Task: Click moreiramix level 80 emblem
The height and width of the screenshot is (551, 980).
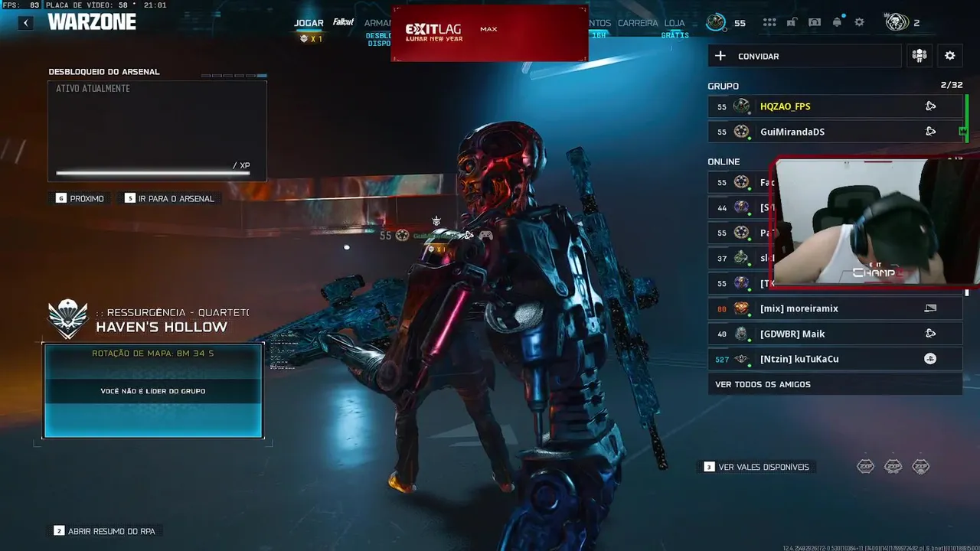Action: (x=741, y=308)
